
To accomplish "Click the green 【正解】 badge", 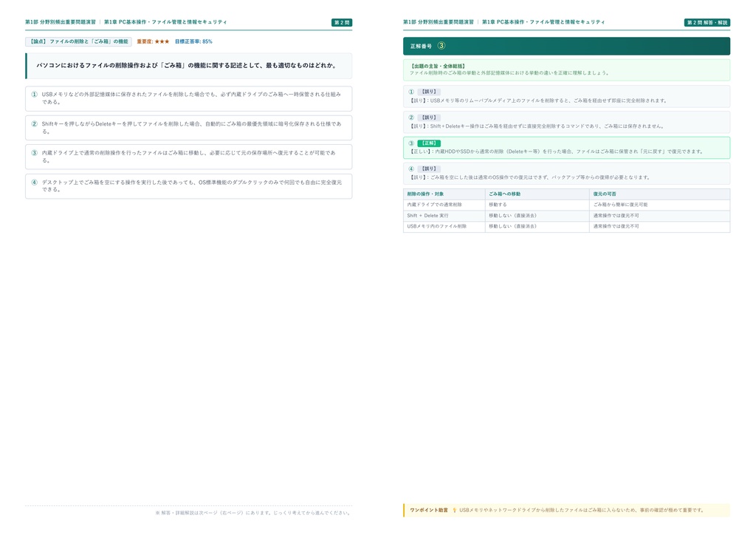I will coord(429,143).
